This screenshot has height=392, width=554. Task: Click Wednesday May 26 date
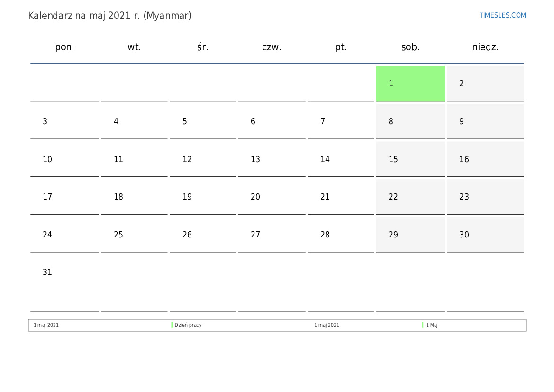202,235
